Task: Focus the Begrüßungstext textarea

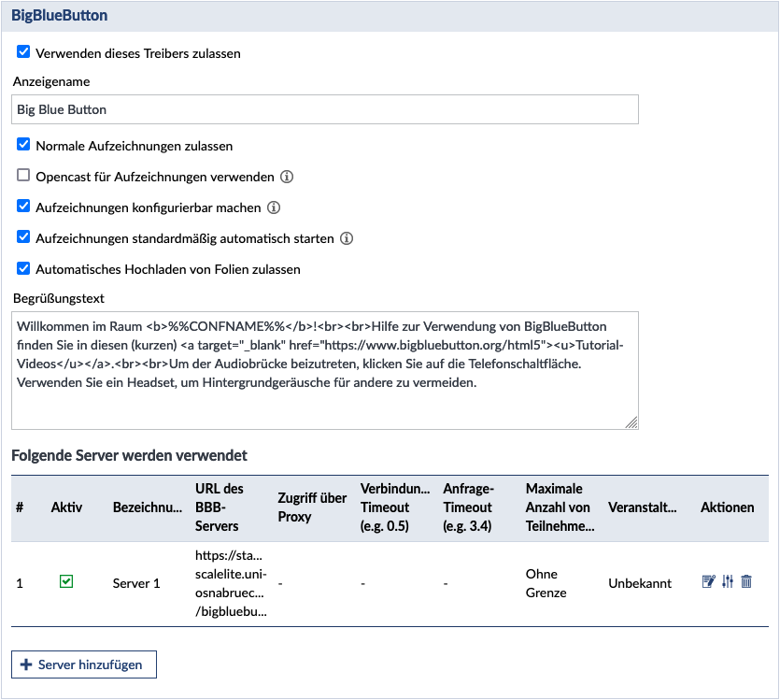Action: [x=325, y=370]
